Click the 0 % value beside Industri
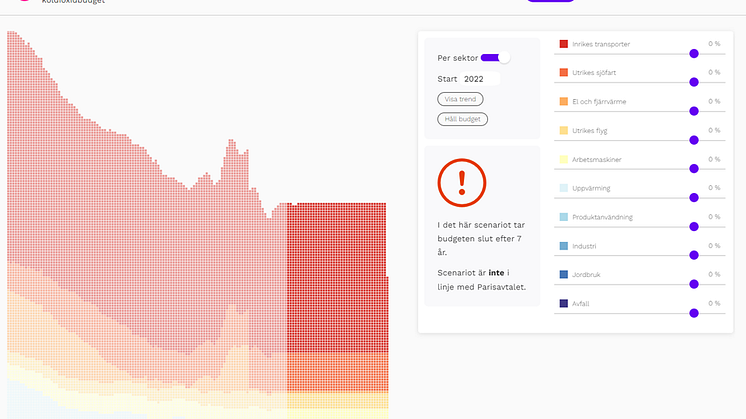This screenshot has width=746, height=419. tap(714, 246)
